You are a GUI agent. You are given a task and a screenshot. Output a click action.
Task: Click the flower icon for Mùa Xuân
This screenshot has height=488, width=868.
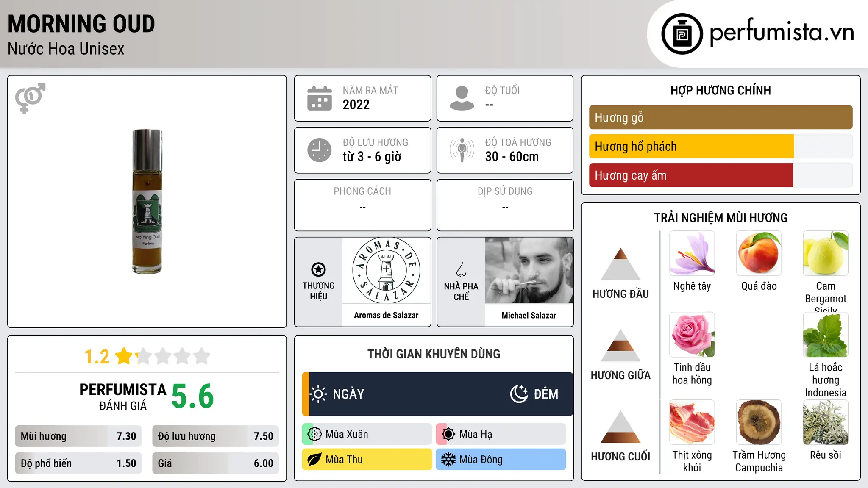314,434
